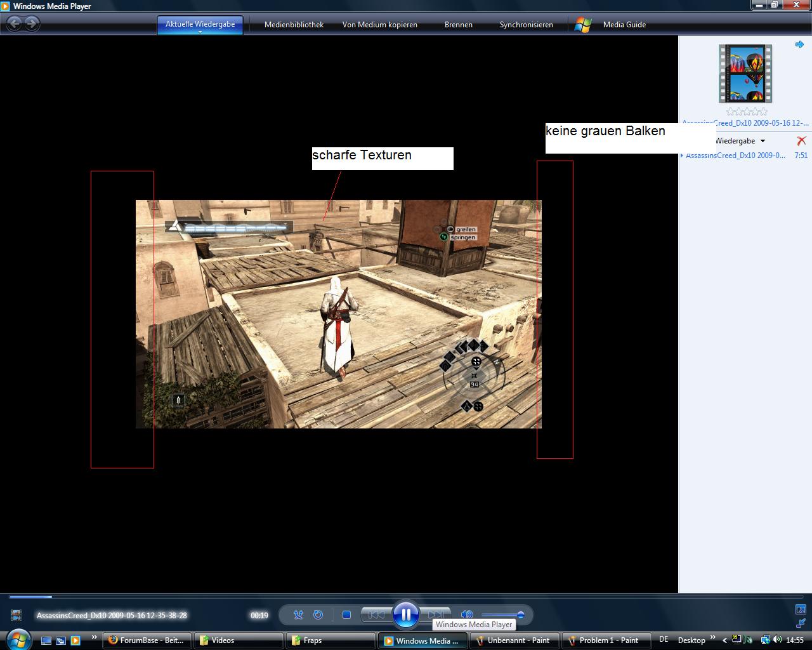Screen dimensions: 812x650
Task: Switch to the Brennen tab
Action: click(x=458, y=25)
